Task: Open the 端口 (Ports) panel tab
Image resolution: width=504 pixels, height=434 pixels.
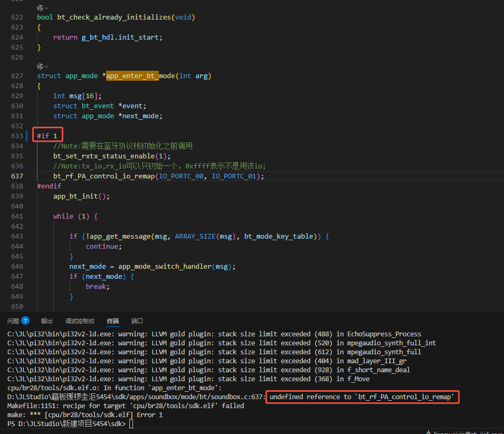Action: 137,321
